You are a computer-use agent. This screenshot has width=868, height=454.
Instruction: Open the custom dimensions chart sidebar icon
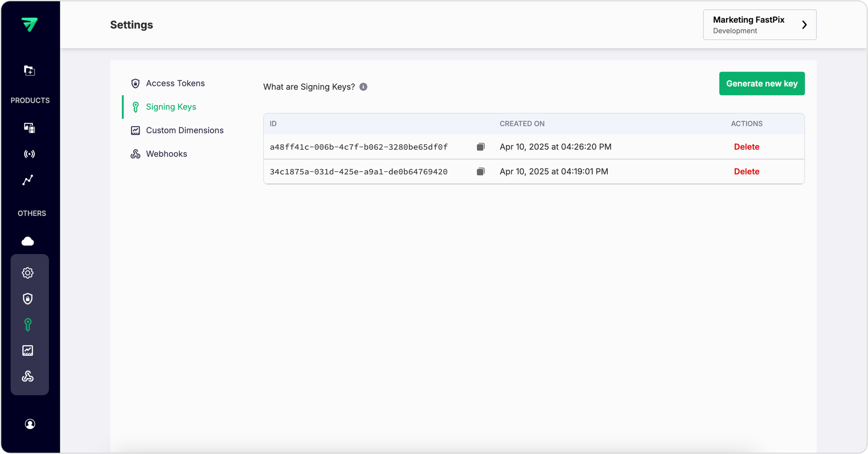coord(28,350)
